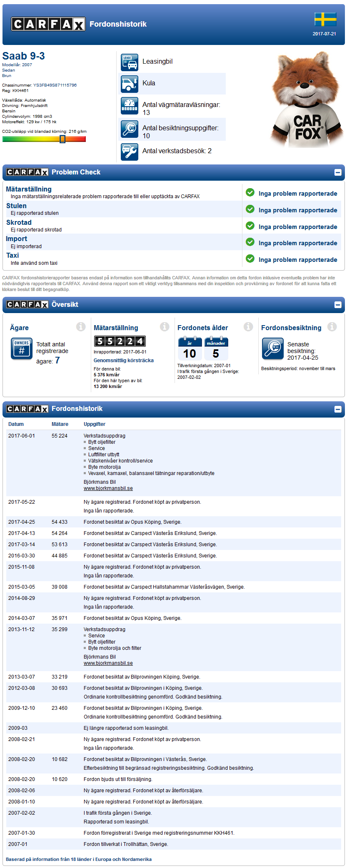The image size is (347, 868).
Task: Click the 33 219 odometer reading
Action: (x=60, y=677)
